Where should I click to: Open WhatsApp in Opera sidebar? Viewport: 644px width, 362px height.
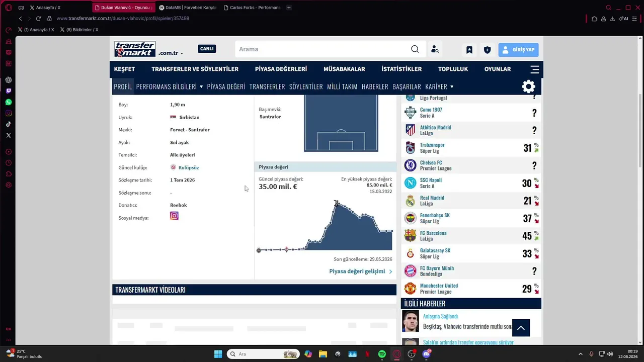click(9, 102)
